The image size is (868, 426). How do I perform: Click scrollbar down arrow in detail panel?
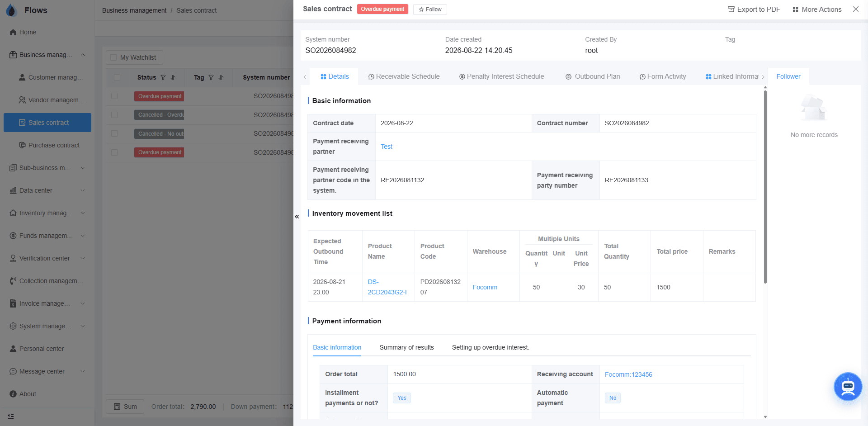tap(765, 417)
